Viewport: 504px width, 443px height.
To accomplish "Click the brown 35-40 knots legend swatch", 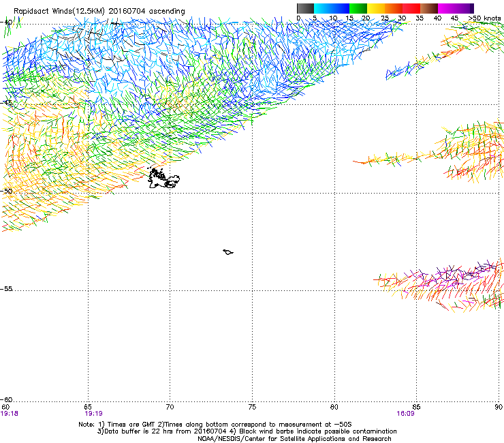I will [429, 8].
